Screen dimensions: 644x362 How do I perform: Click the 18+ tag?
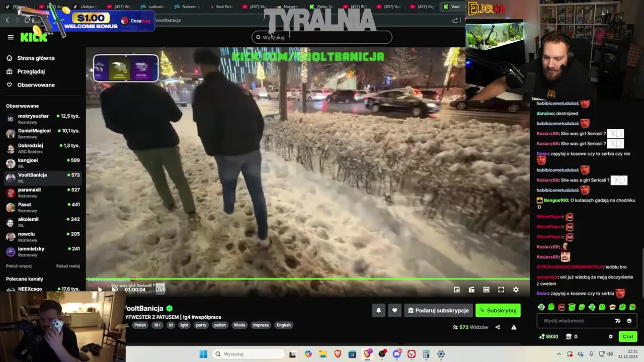click(157, 325)
